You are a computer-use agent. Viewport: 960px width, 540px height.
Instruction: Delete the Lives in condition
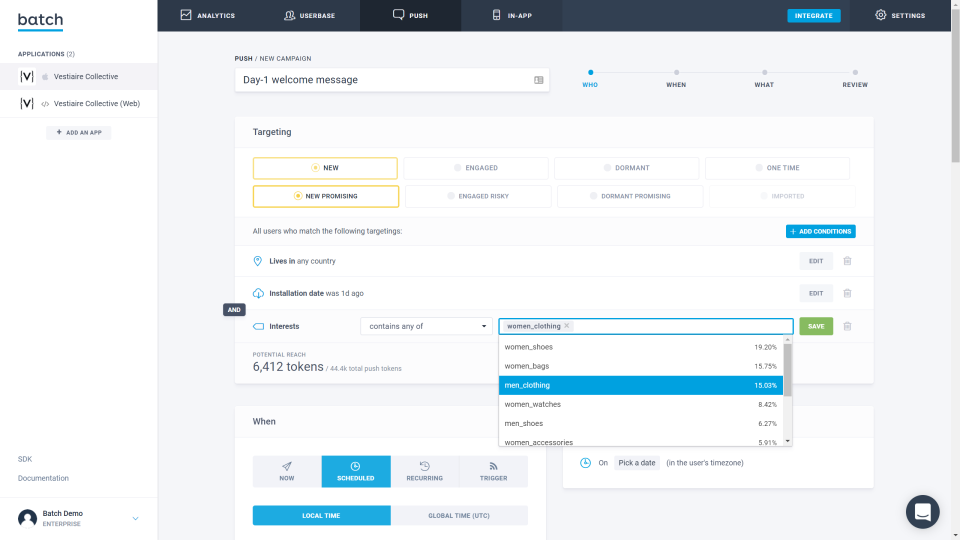[x=847, y=261]
